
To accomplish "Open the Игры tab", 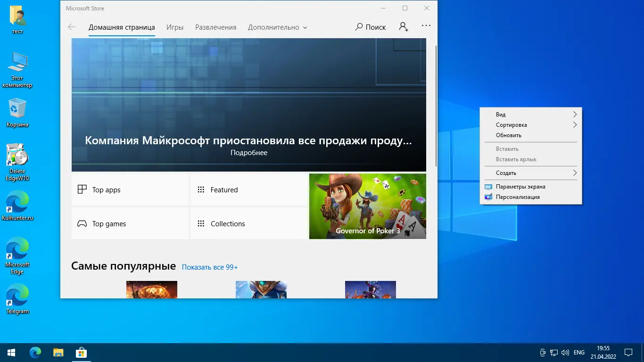I will point(175,27).
